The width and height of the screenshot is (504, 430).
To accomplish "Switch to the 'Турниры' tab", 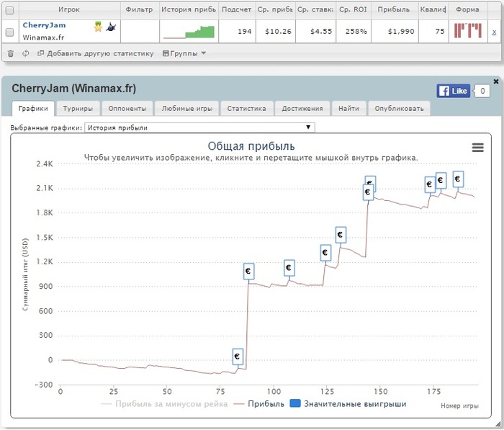I will [x=78, y=109].
